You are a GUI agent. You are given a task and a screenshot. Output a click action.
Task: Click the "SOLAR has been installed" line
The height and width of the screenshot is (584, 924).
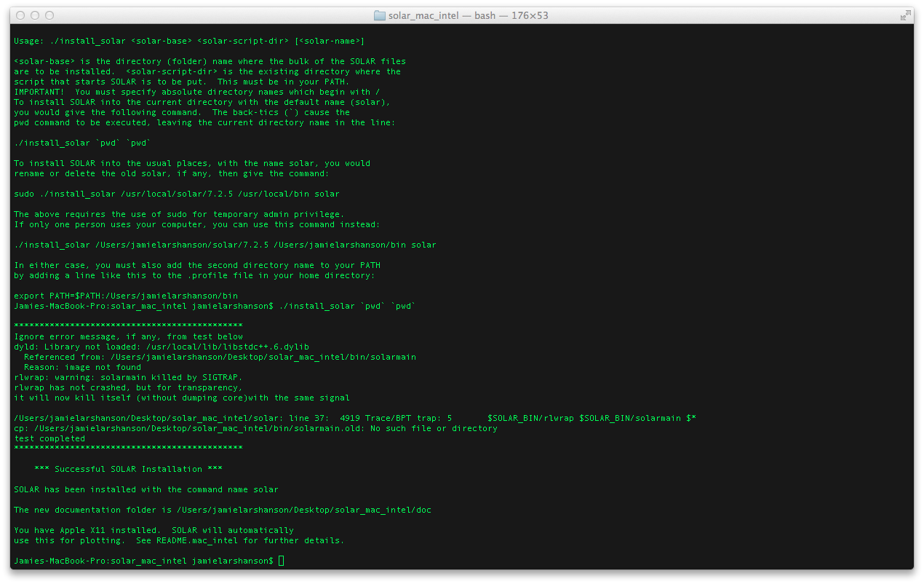146,489
